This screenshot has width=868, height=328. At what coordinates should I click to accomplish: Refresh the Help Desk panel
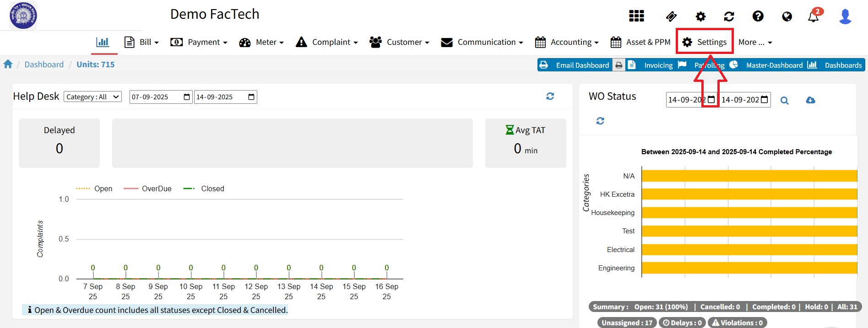tap(550, 96)
